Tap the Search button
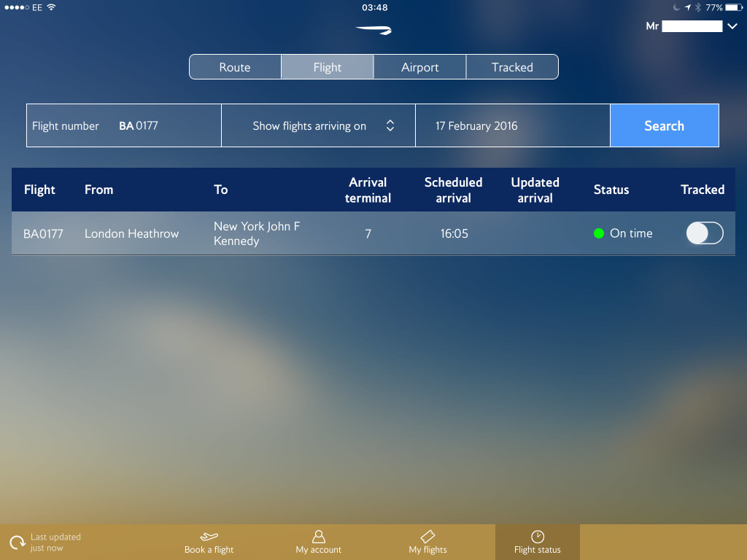The width and height of the screenshot is (747, 560). 665,125
